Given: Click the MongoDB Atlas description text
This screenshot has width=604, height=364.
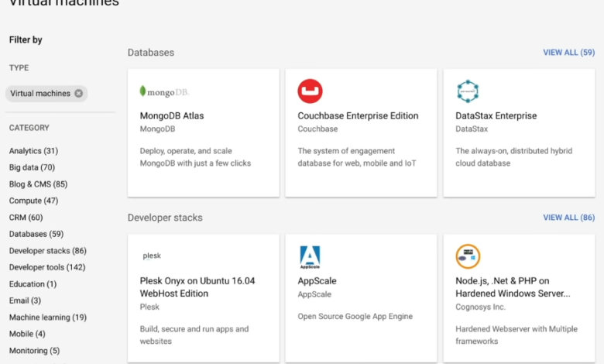Looking at the screenshot, I should point(195,157).
